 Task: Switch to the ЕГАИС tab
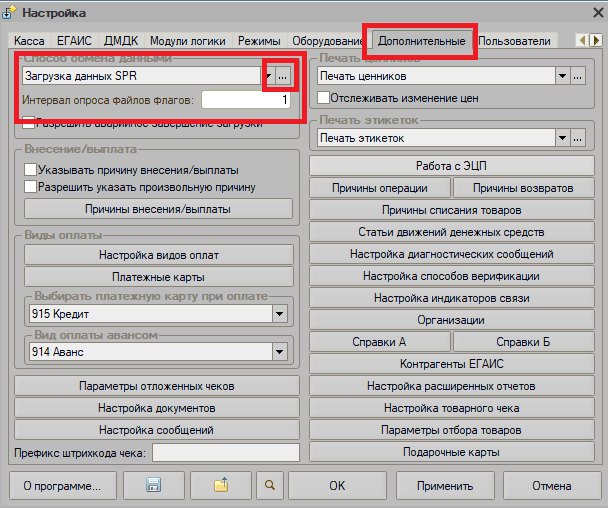point(74,41)
